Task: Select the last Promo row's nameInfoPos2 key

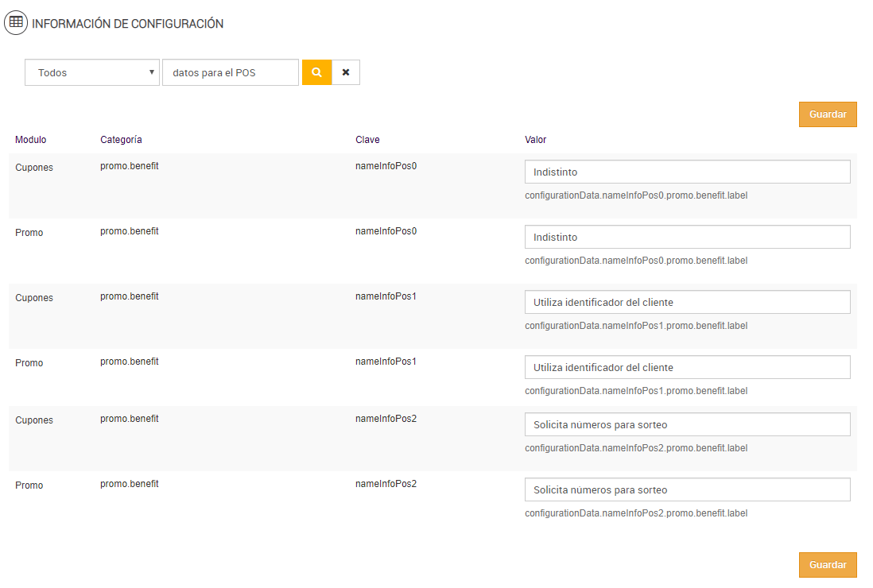Action: [x=386, y=484]
